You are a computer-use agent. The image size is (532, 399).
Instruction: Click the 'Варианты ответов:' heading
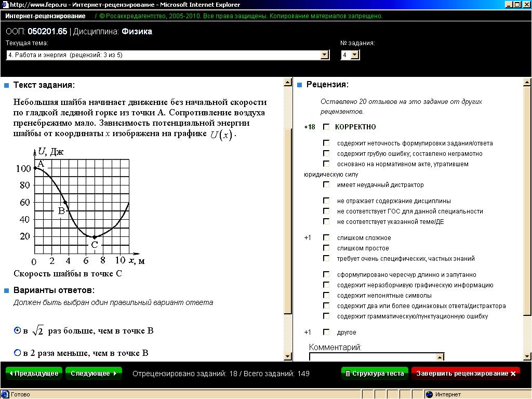click(54, 290)
